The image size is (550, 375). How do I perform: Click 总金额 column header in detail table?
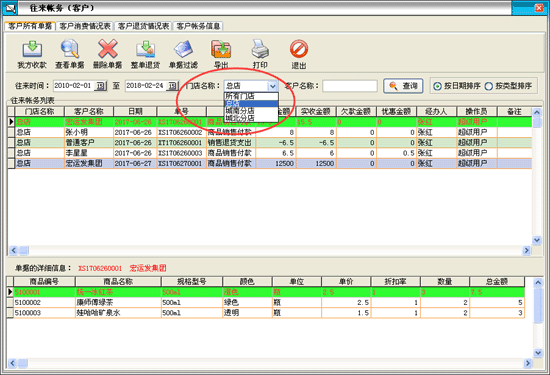[497, 281]
